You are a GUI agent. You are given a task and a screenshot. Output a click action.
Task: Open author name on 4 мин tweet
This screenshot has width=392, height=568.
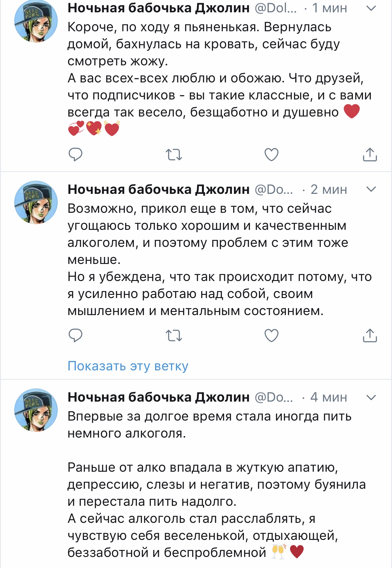[158, 397]
